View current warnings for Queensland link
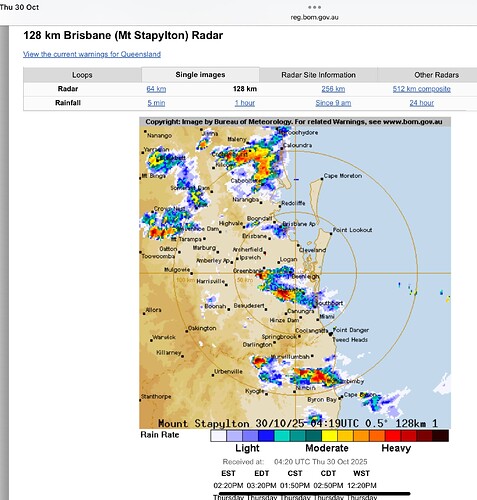 (x=92, y=54)
